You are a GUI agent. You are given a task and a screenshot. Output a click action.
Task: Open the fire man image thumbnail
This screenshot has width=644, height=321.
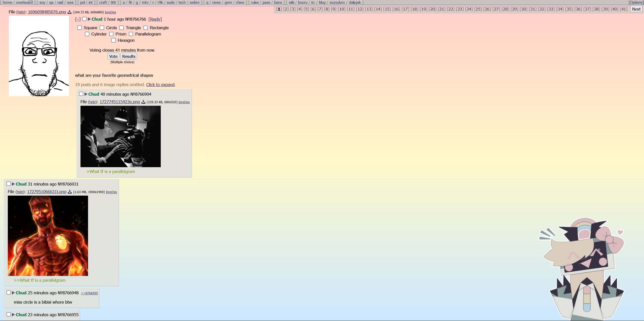48,236
